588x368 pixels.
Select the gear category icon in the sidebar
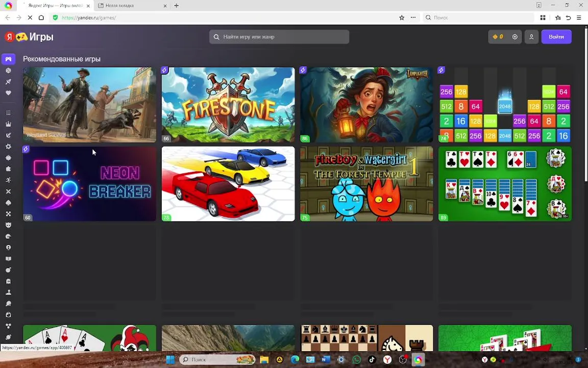click(x=8, y=147)
